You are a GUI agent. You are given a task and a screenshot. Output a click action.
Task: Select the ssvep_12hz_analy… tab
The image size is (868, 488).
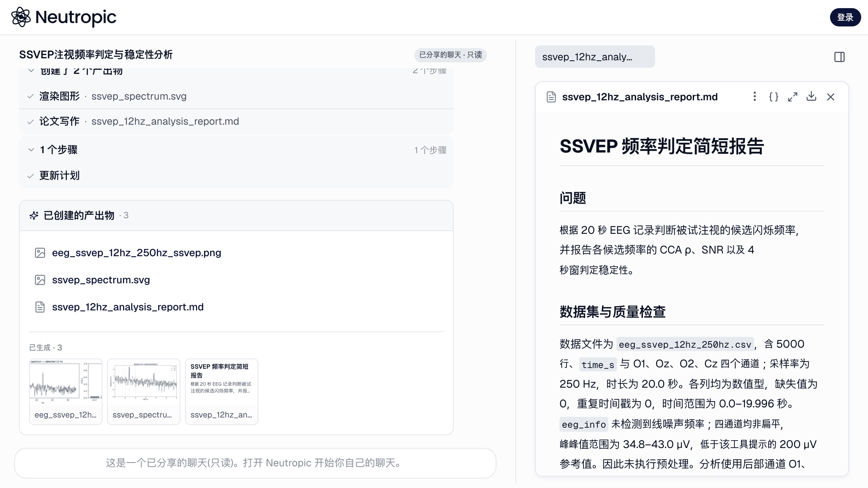click(x=595, y=57)
